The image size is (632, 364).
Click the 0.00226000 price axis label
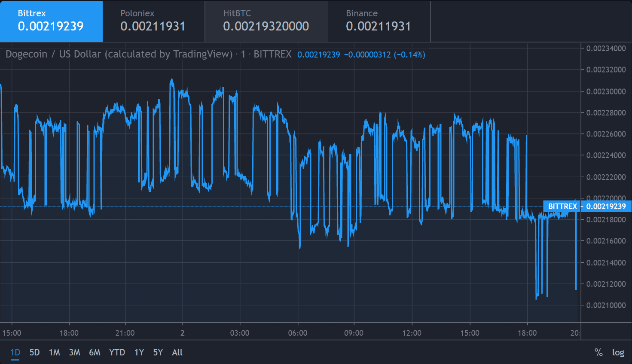click(606, 134)
